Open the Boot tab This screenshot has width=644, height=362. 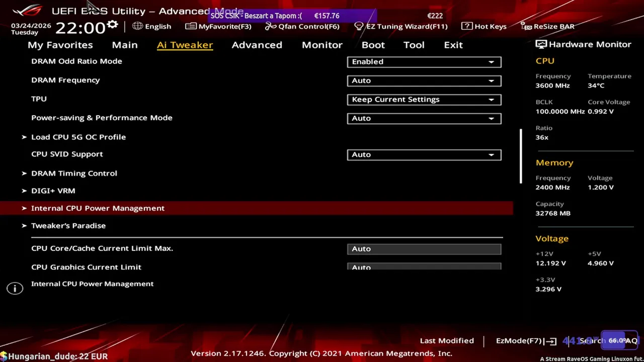[x=373, y=45]
